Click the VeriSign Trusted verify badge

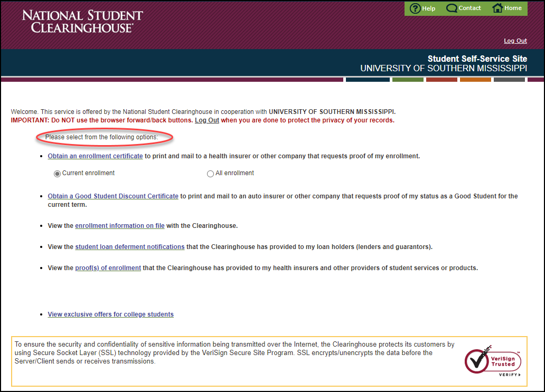(493, 361)
